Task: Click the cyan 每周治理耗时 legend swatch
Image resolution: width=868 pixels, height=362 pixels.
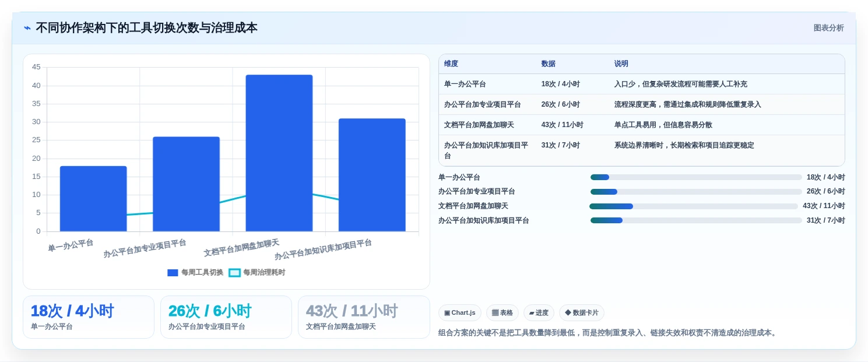Action: (234, 272)
